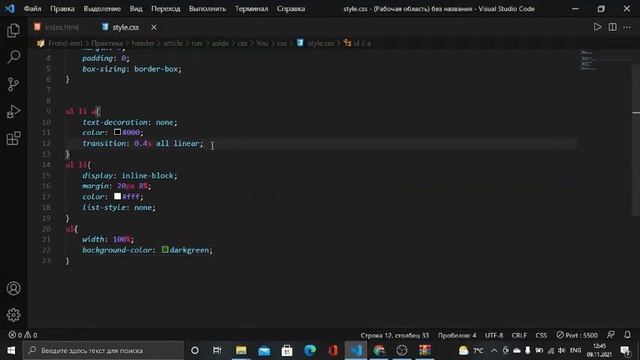Open Microsoft Store from the taskbar
This screenshot has height=360, width=640.
287,350
